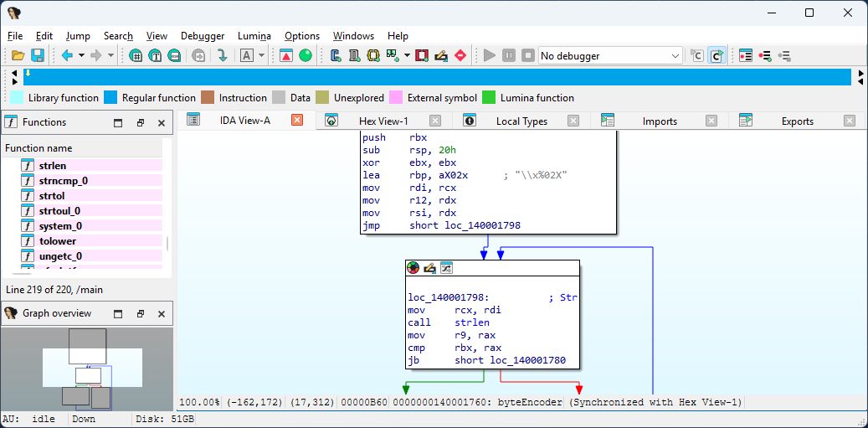Click the blue Jump back arrow
The height and width of the screenshot is (428, 868).
click(x=67, y=55)
